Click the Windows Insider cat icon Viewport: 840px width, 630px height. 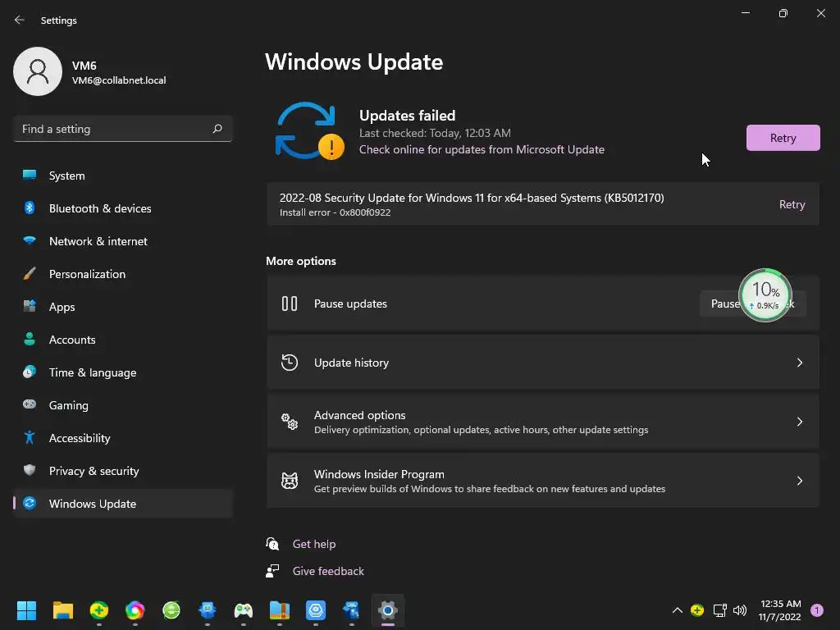[x=290, y=481]
